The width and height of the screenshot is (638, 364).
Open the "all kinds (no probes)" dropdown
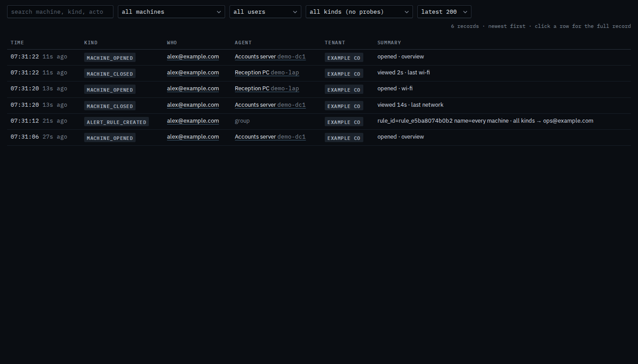click(359, 12)
